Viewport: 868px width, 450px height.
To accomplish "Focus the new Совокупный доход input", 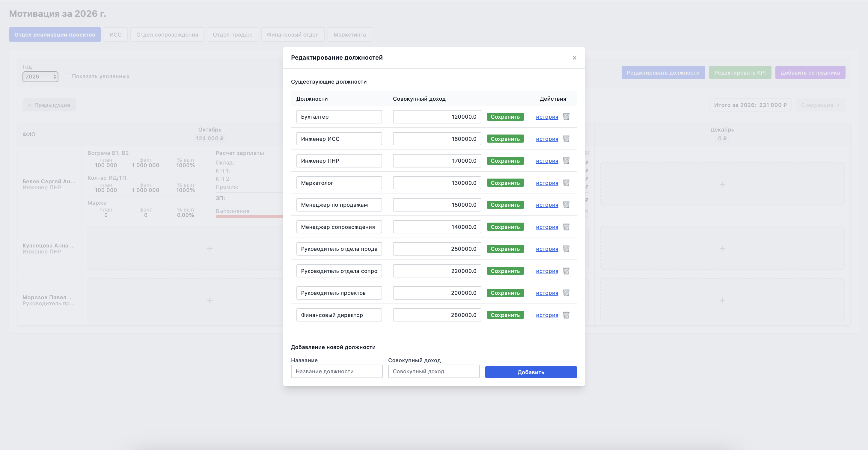I will click(x=434, y=372).
